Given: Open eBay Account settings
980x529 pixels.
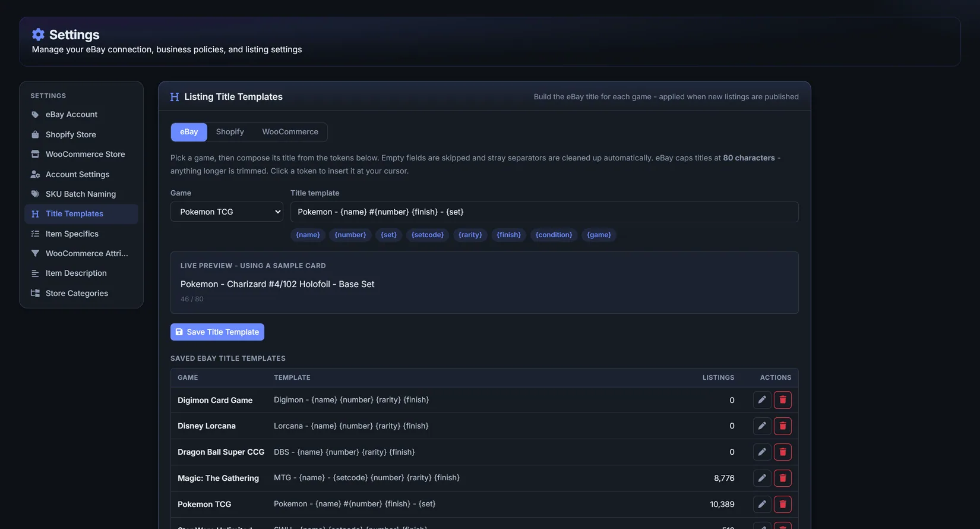Looking at the screenshot, I should [81, 115].
